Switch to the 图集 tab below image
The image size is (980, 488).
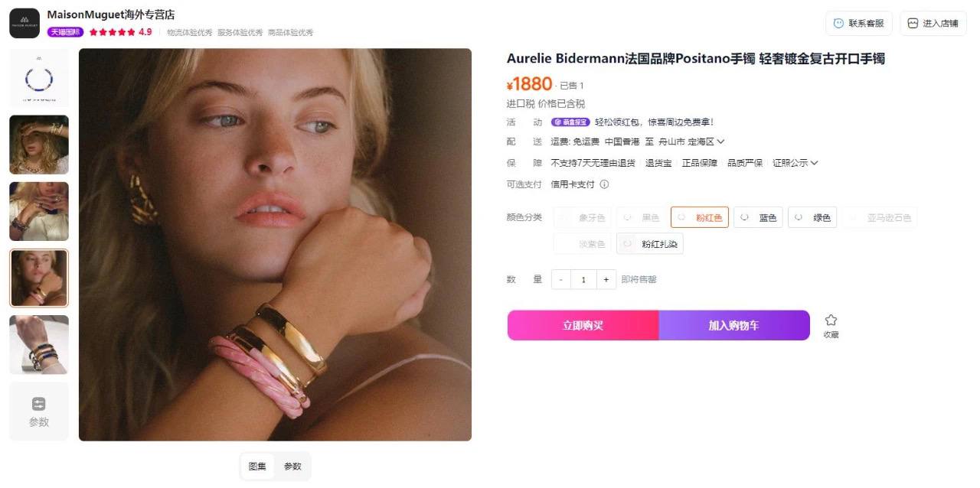coord(258,467)
